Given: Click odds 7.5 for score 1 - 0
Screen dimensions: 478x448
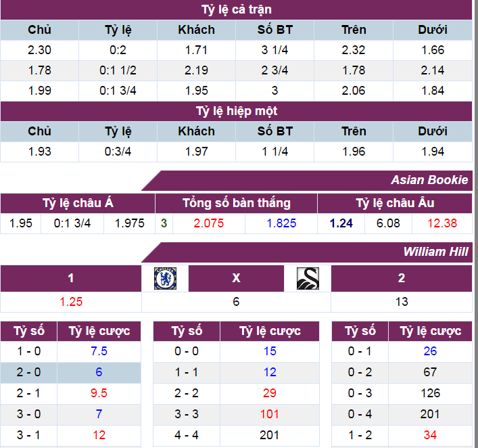Looking at the screenshot, I should (99, 351).
